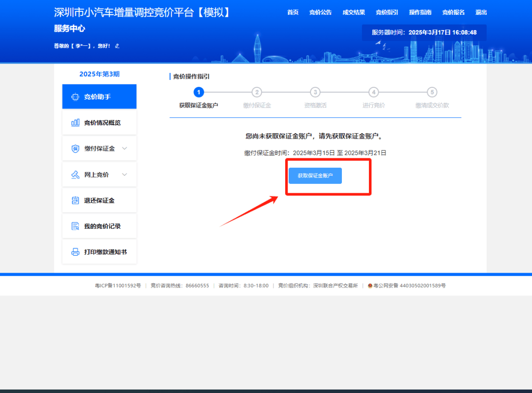Image resolution: width=532 pixels, height=393 pixels.
Task: Click the 打印缴款通知书 printer icon
Action: coord(75,252)
